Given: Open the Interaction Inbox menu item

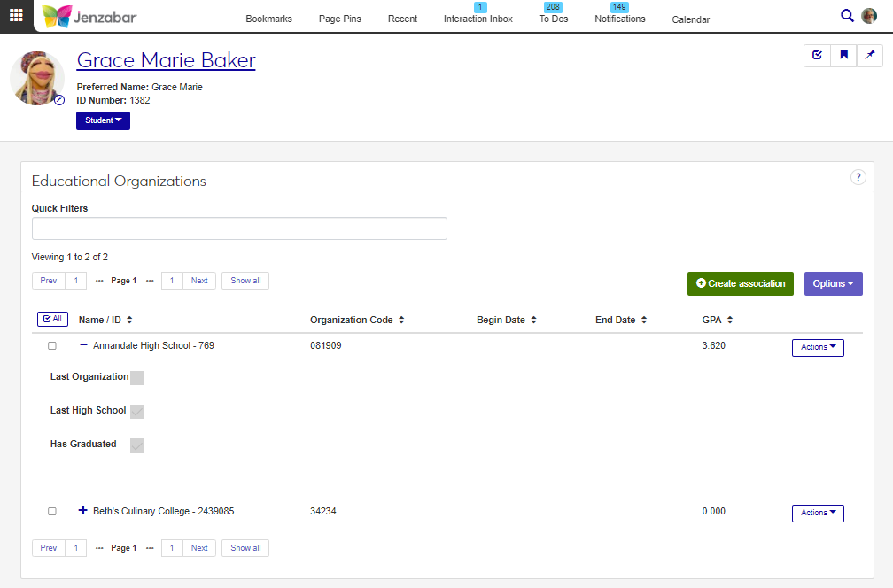Looking at the screenshot, I should coord(478,19).
